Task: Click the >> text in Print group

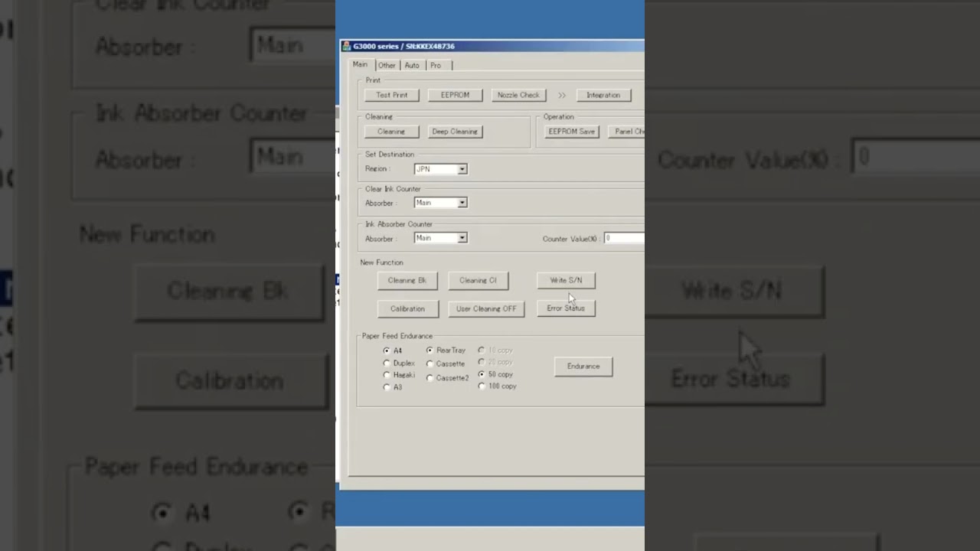Action: (x=561, y=96)
